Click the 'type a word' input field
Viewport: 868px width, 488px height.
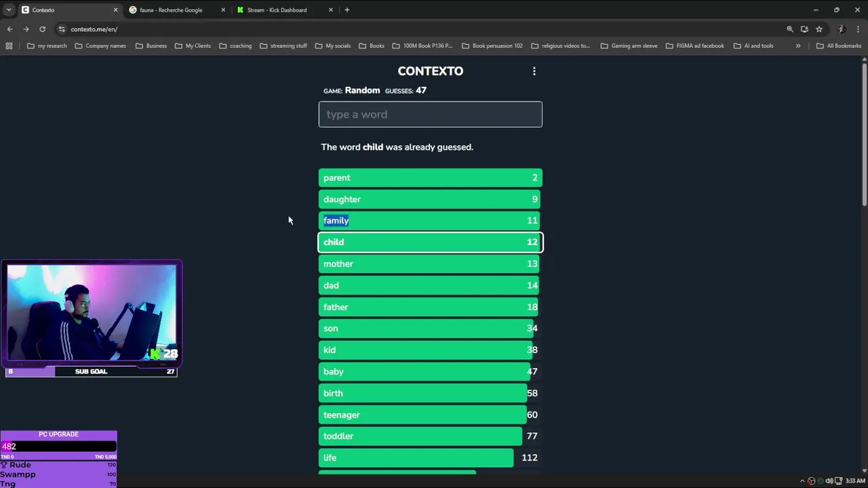click(431, 115)
